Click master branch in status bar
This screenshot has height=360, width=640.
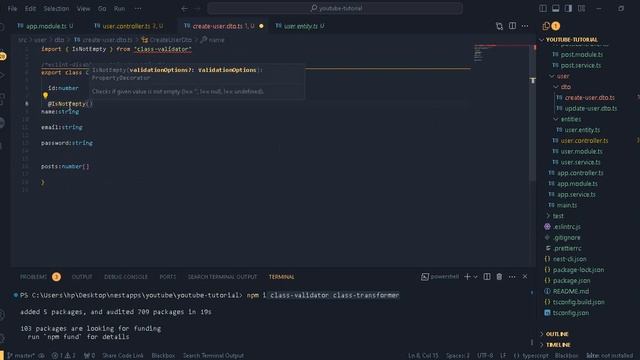tap(21, 356)
